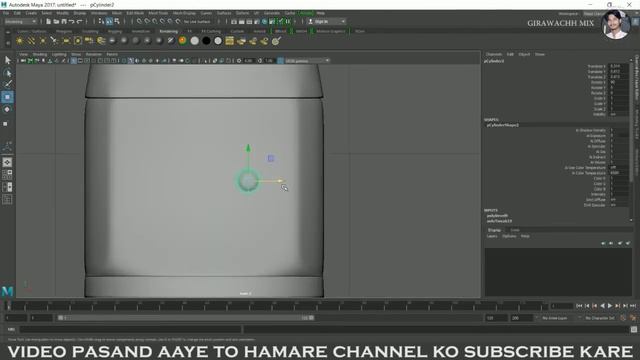
Task: Activate the Scale tool in toolbox
Action: (6, 123)
